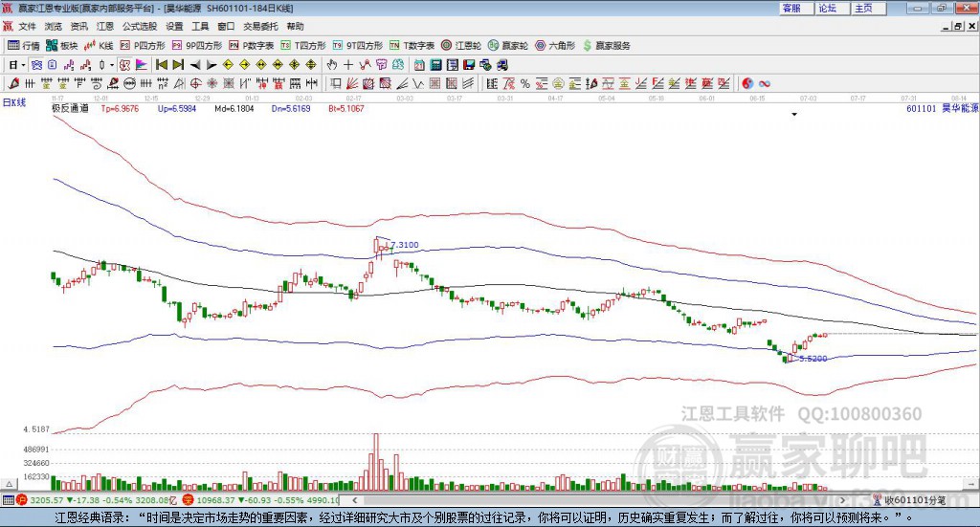Screen dimensions: 980x527
Task: Open the 交易委托 menu
Action: [260, 26]
